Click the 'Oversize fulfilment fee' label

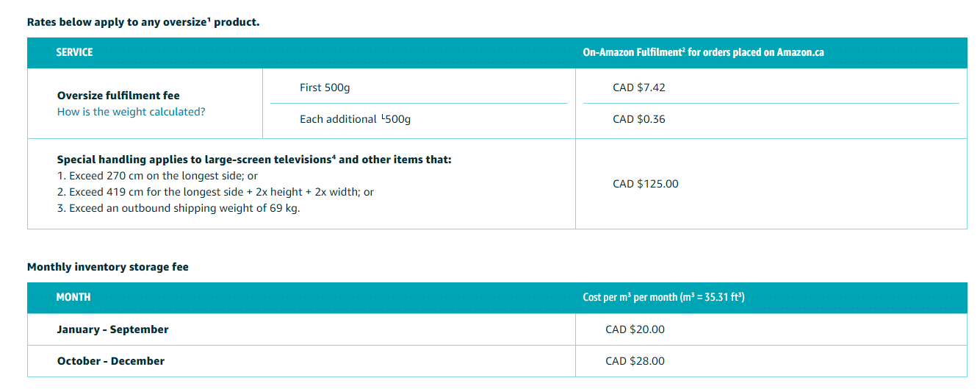tap(118, 96)
